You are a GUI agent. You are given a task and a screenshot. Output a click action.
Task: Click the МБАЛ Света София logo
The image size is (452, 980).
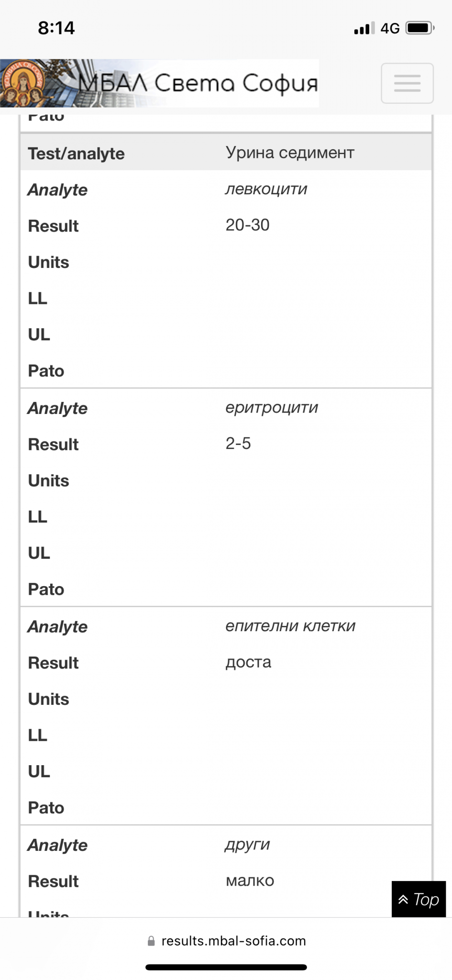(x=159, y=83)
